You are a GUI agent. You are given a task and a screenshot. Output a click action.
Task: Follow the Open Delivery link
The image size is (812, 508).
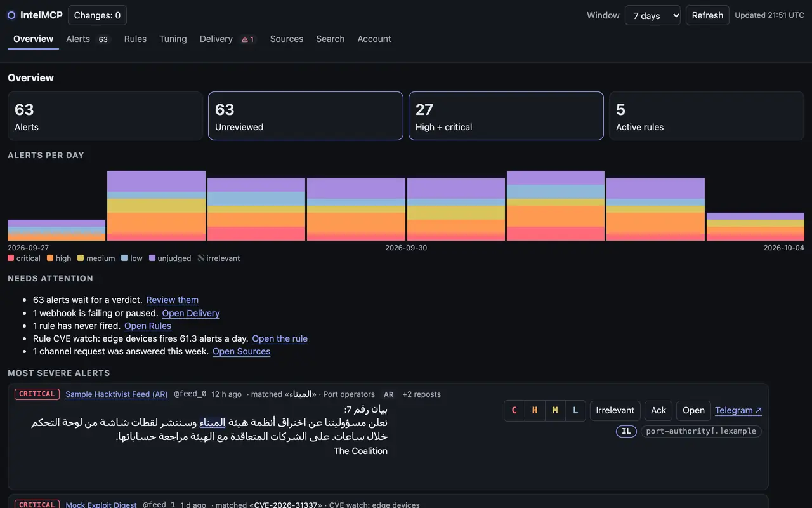point(191,313)
